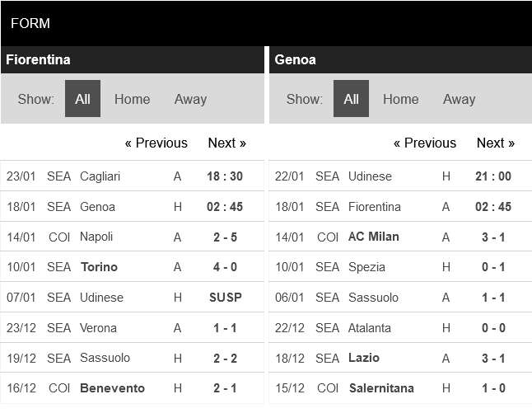532x413 pixels.
Task: Click AC Milan in Genoa's list
Action: [x=374, y=237]
